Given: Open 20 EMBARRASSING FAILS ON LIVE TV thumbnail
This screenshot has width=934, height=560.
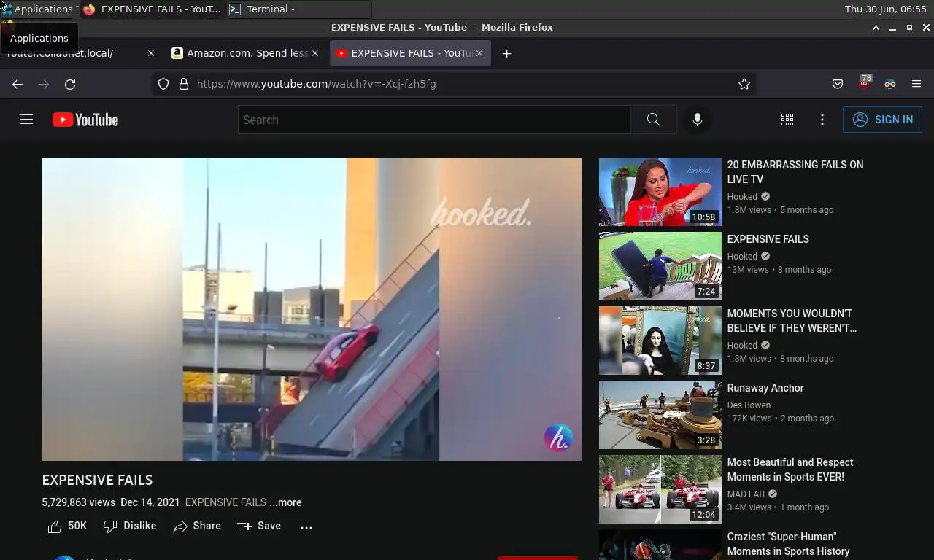Looking at the screenshot, I should point(660,192).
